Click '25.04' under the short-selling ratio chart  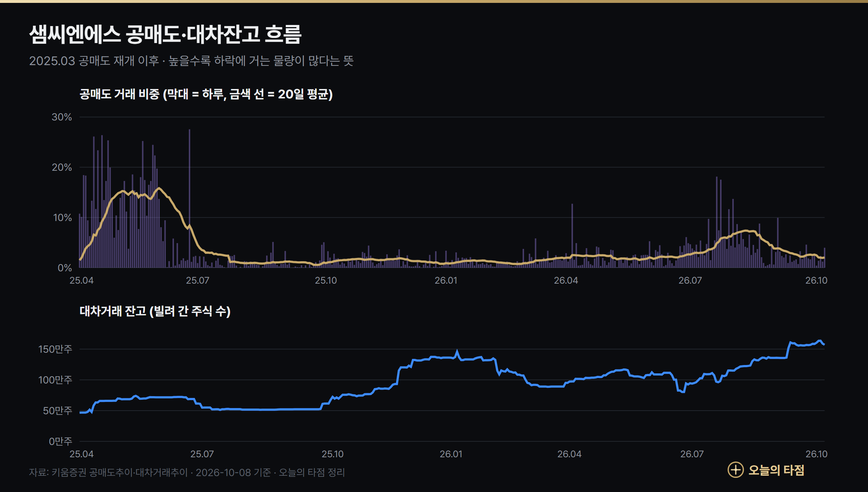(81, 280)
